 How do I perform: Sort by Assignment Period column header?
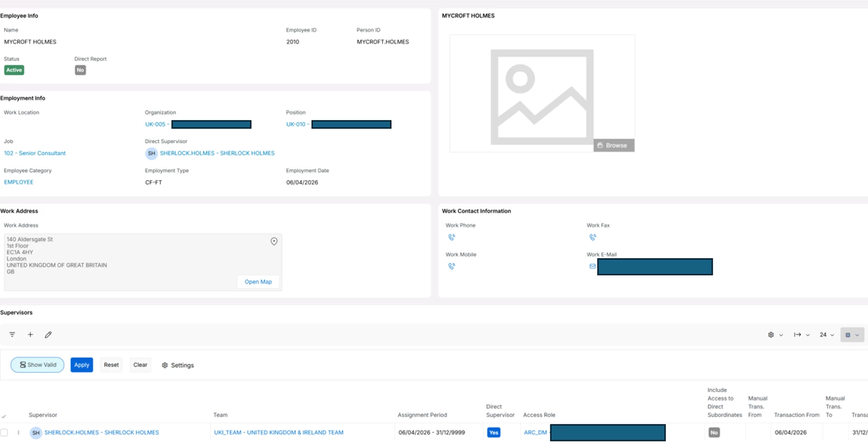tap(422, 415)
